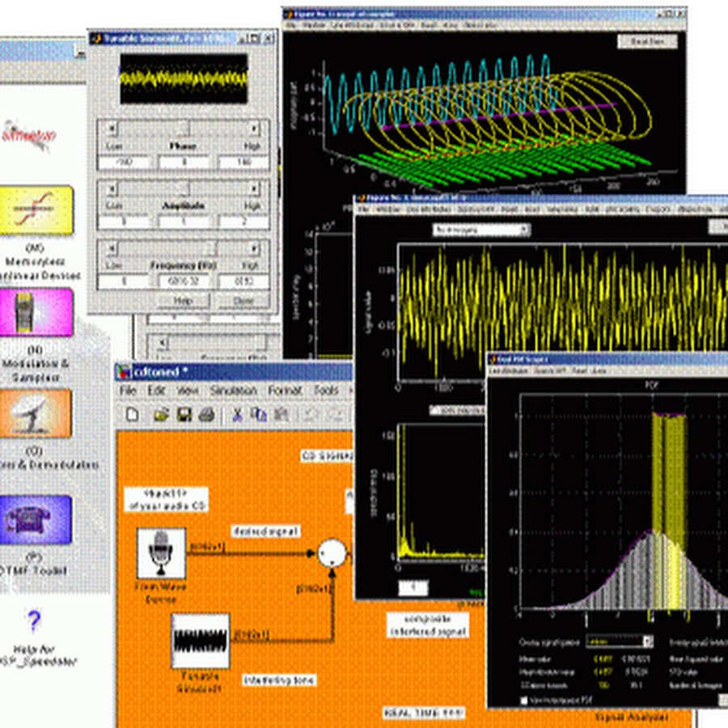Click the Amplitude current value field
The image size is (728, 728).
tap(184, 222)
